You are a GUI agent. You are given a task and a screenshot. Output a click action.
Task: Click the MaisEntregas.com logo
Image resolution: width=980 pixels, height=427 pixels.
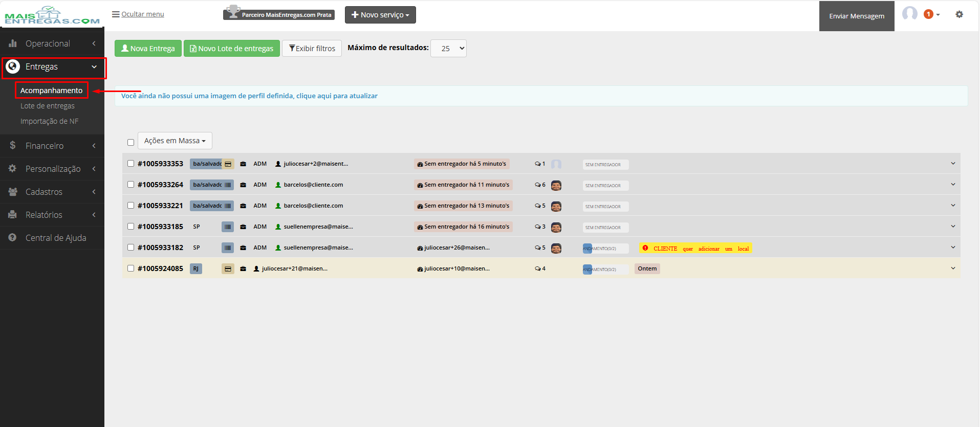[52, 15]
